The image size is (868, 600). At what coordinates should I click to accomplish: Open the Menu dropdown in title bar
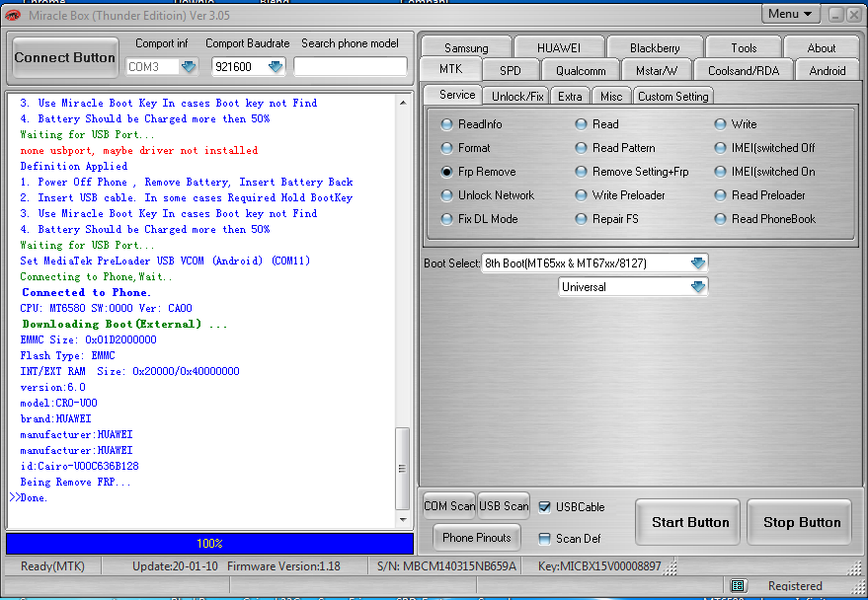click(x=790, y=15)
